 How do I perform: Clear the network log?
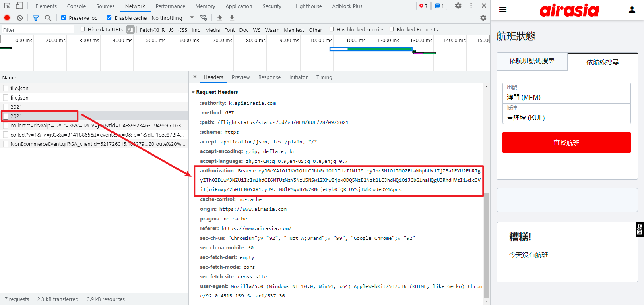(x=20, y=18)
